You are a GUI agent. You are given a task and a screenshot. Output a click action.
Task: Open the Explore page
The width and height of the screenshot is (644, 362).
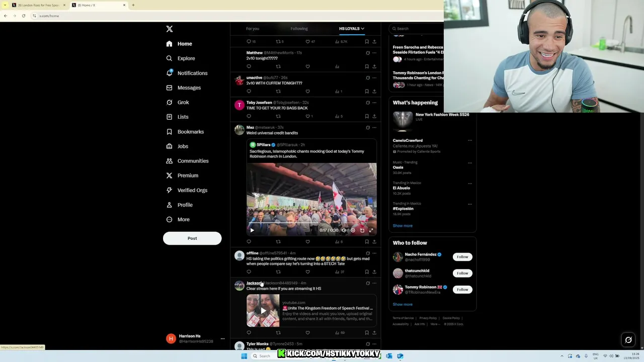(180, 58)
